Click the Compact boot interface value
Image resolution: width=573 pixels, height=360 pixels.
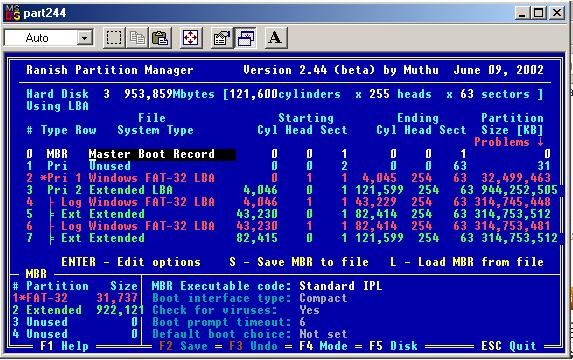coord(323,298)
